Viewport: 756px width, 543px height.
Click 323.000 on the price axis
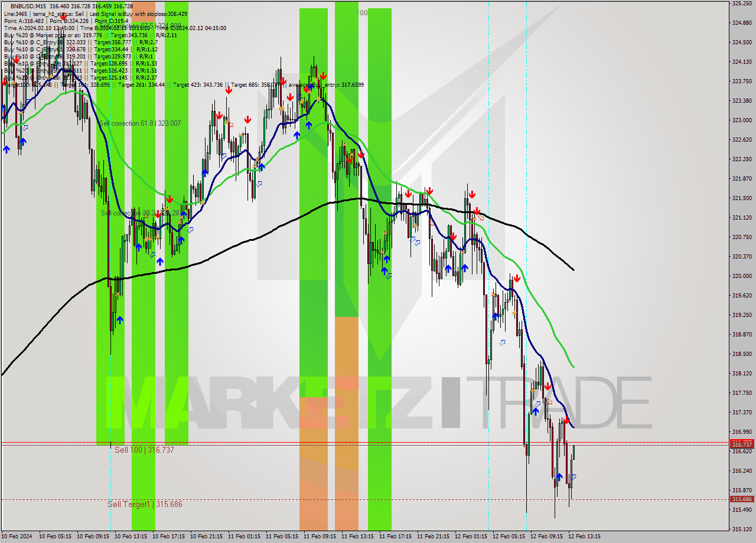742,120
